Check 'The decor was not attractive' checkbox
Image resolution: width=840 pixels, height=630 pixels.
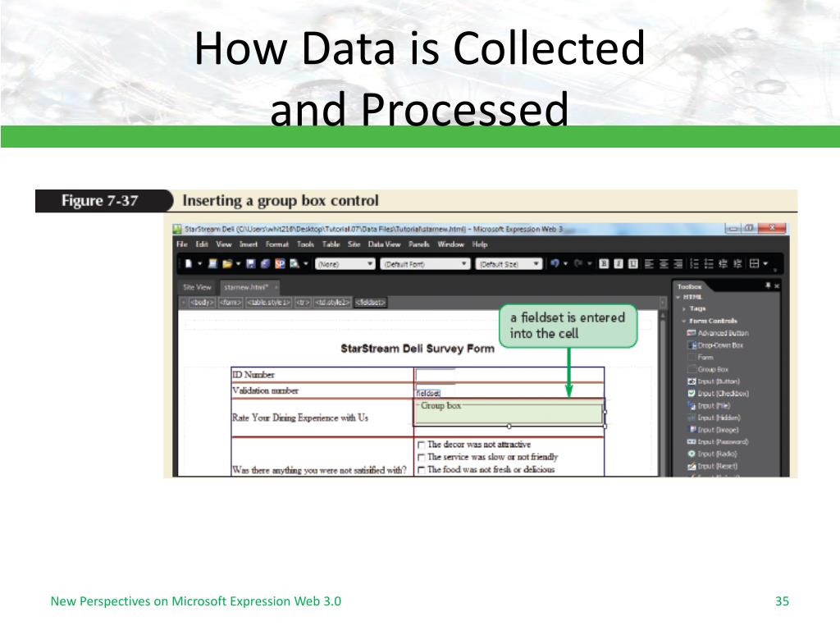click(421, 445)
